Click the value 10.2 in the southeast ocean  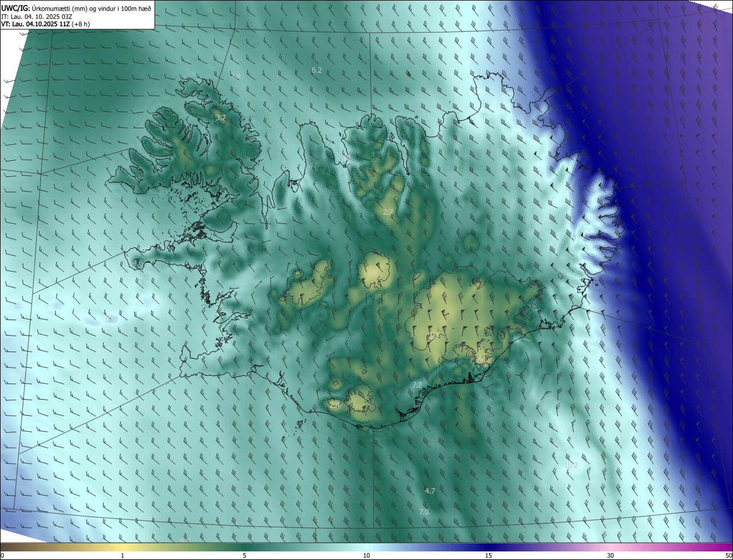(x=571, y=465)
